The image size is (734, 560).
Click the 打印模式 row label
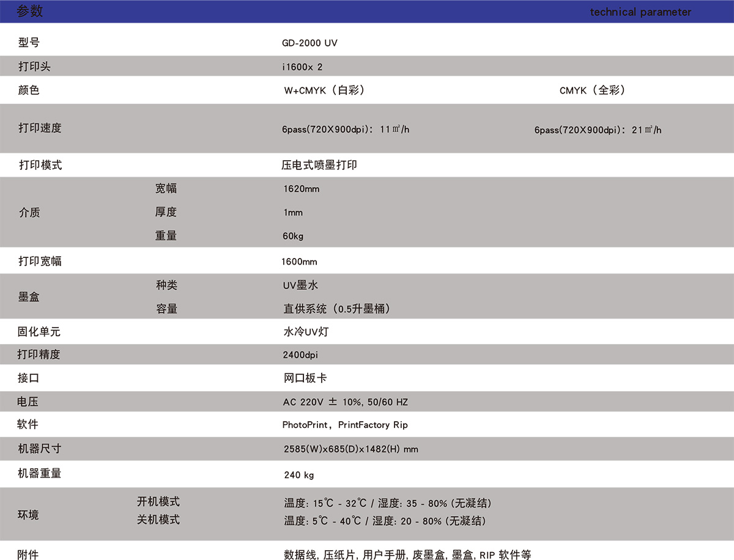[40, 165]
